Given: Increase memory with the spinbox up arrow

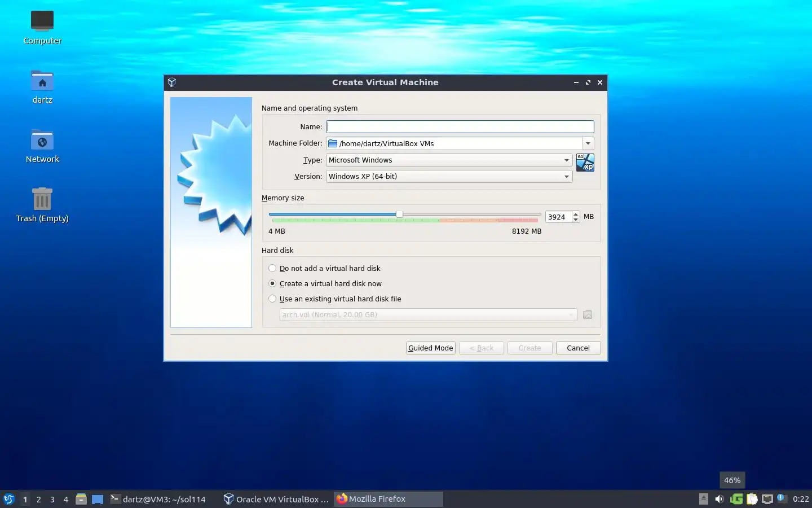Looking at the screenshot, I should 576,214.
